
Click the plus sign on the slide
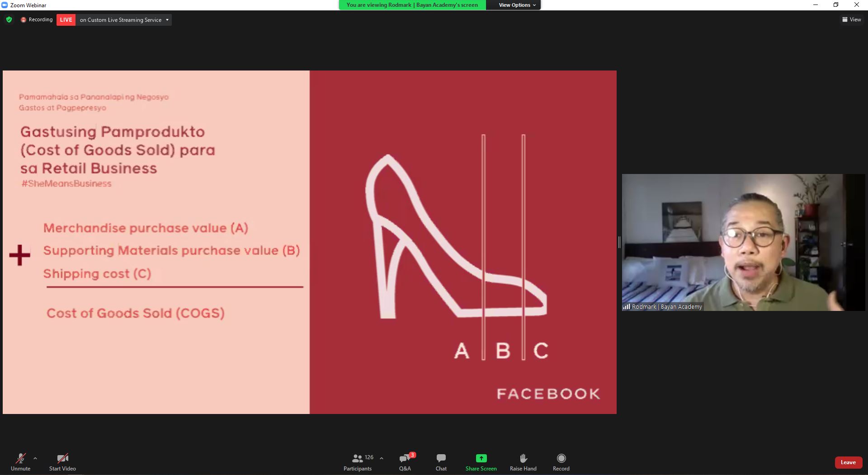(x=19, y=255)
